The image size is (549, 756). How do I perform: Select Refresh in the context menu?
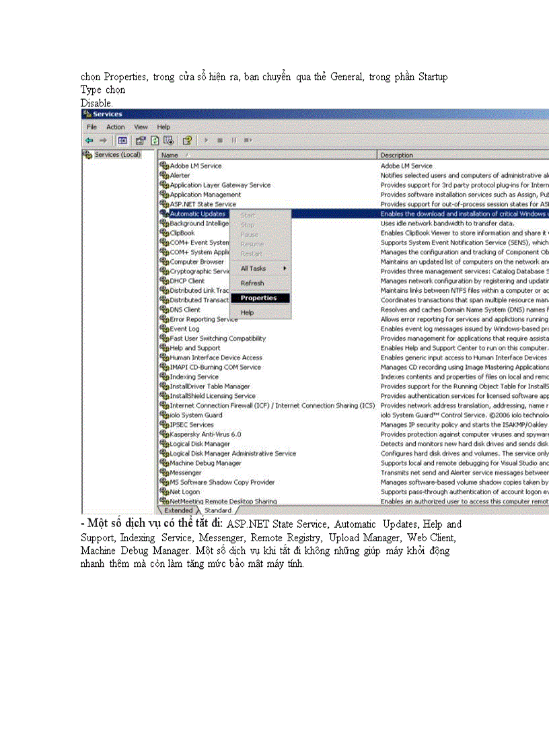[x=252, y=283]
